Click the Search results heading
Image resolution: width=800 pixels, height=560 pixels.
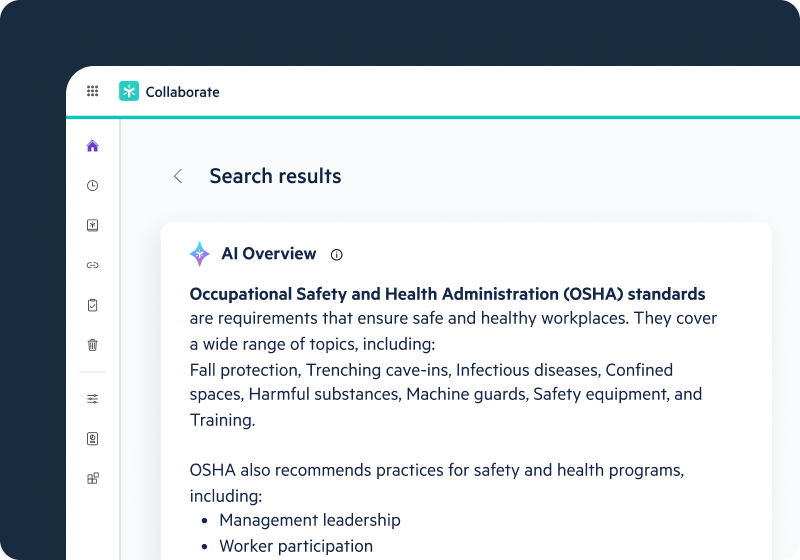[275, 177]
